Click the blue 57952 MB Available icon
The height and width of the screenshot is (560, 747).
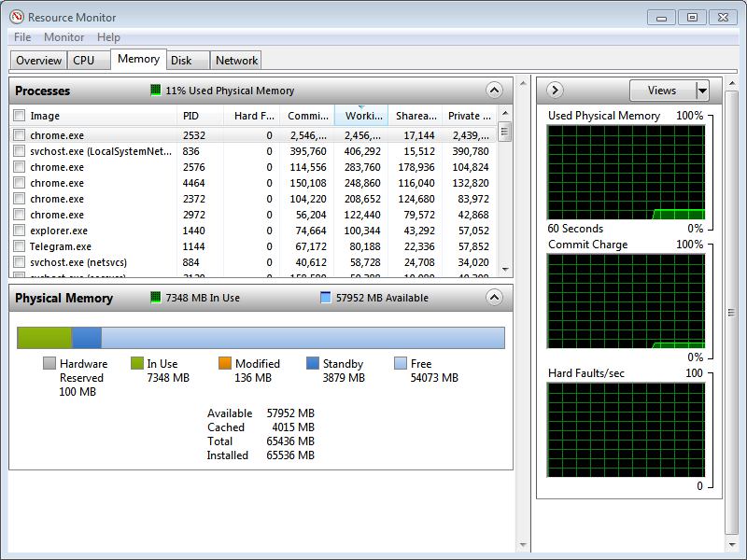[325, 298]
